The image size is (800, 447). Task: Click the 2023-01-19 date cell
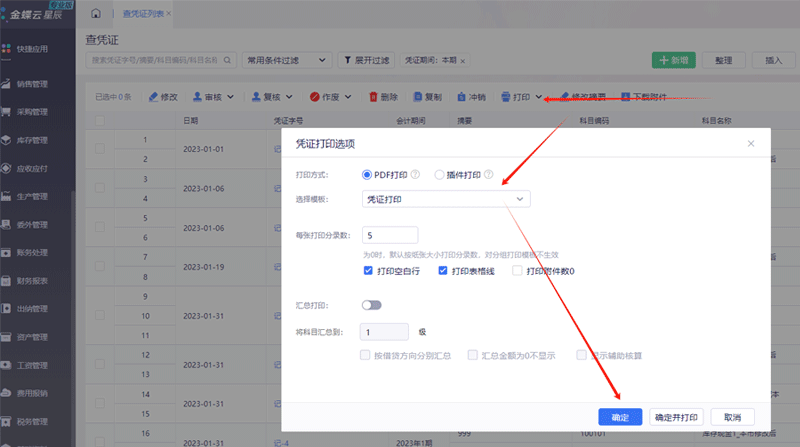[204, 267]
